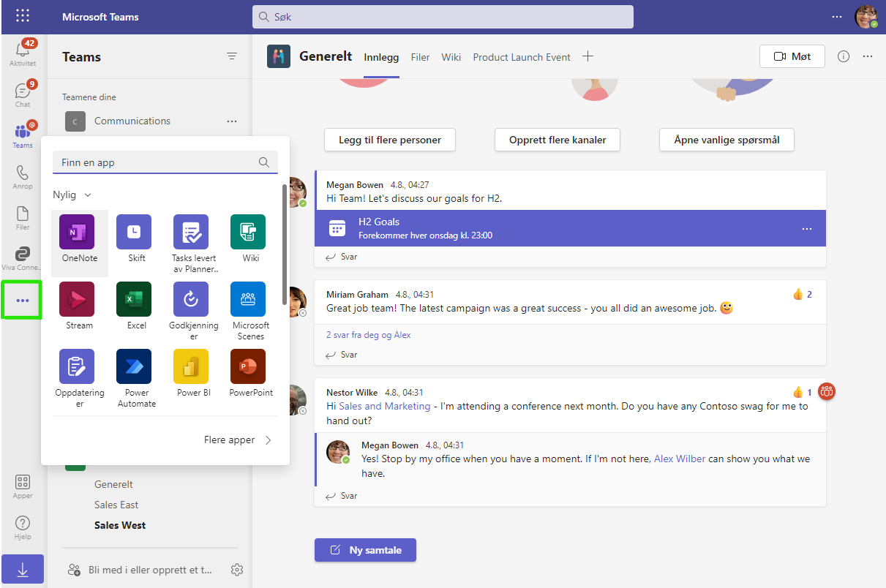886x588 pixels.
Task: Toggle thumbs-up reaction on Miriam's message
Action: 799,294
